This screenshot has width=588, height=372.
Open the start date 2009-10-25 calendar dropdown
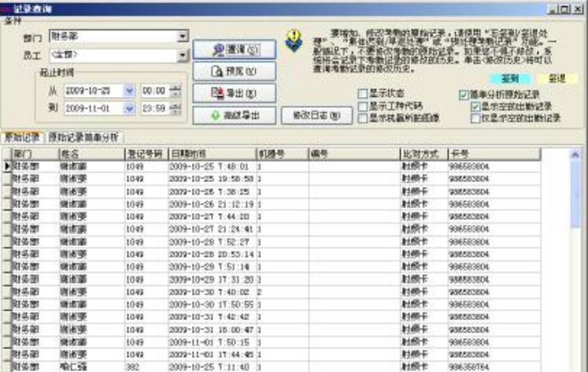pos(129,91)
